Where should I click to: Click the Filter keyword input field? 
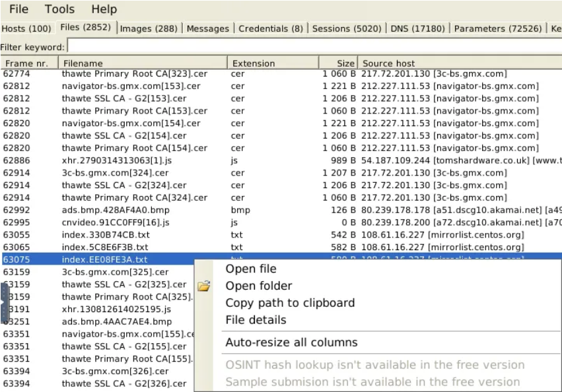(x=315, y=47)
